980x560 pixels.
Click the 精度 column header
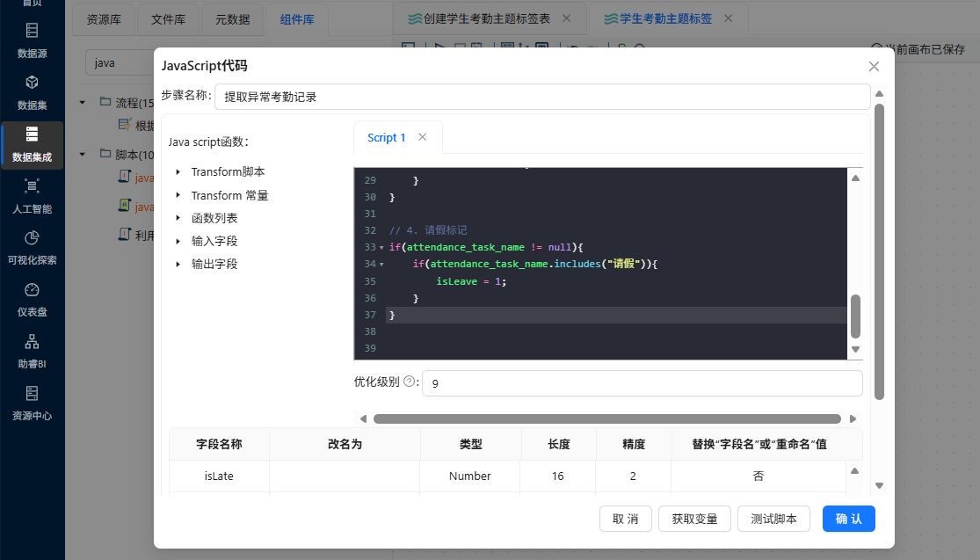634,444
